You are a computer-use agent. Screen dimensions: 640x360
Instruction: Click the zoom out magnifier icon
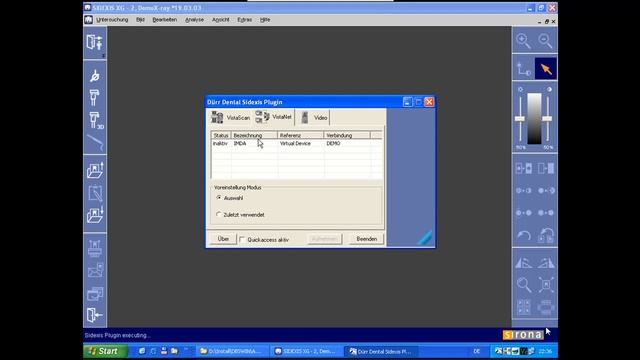545,41
